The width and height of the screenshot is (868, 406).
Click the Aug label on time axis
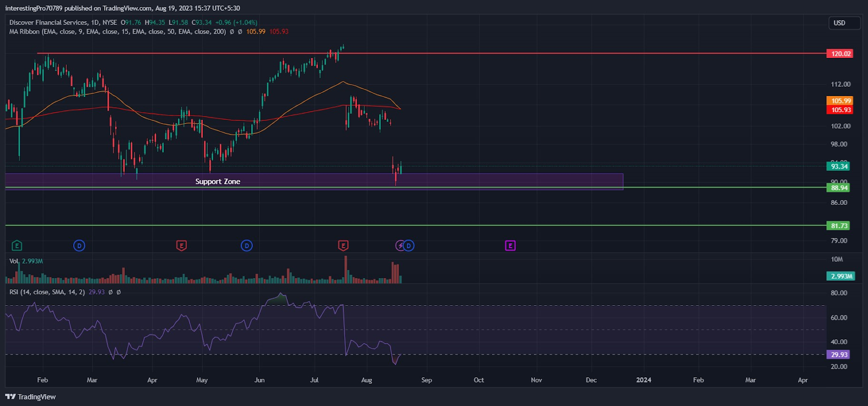point(367,380)
